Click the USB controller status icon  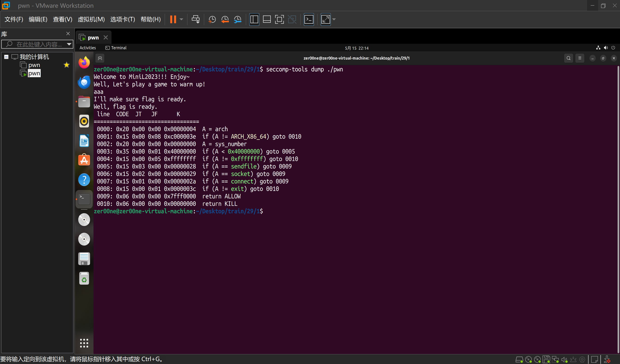(573, 360)
